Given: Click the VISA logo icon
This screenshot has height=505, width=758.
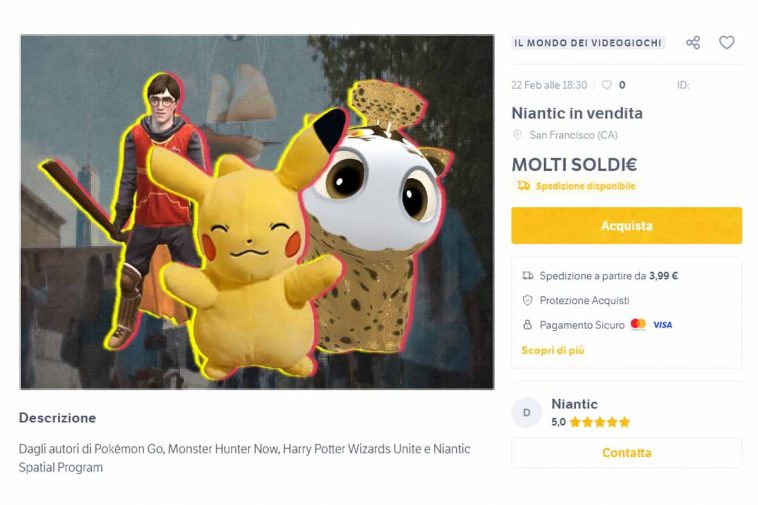Looking at the screenshot, I should pos(662,325).
